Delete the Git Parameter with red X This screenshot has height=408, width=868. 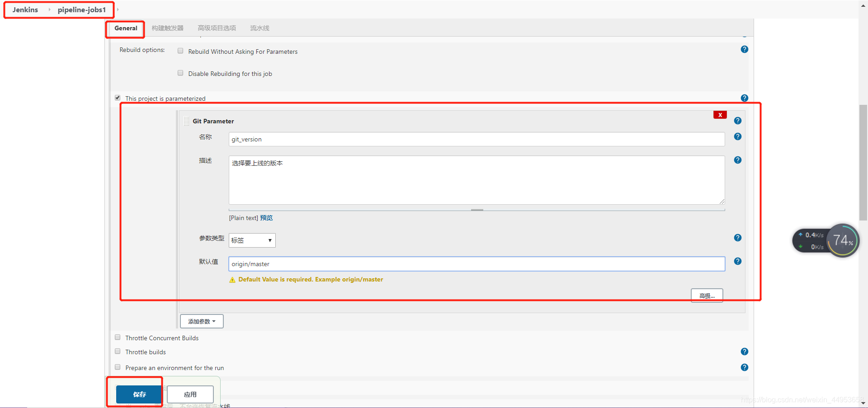[720, 115]
